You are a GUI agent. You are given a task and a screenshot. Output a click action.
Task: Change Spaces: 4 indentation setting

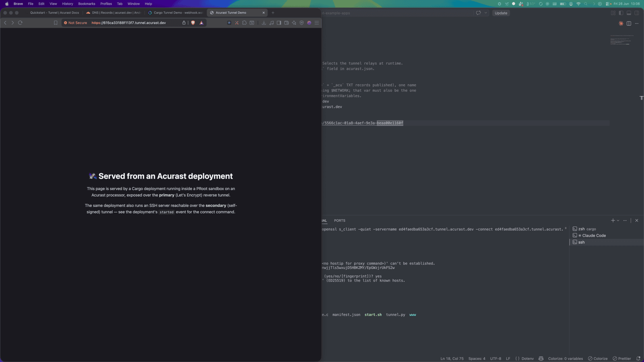click(x=477, y=358)
